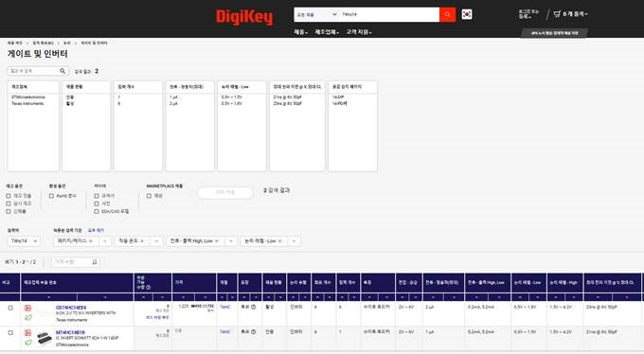Open the 제품 menu in header
The image size is (644, 354).
point(300,31)
